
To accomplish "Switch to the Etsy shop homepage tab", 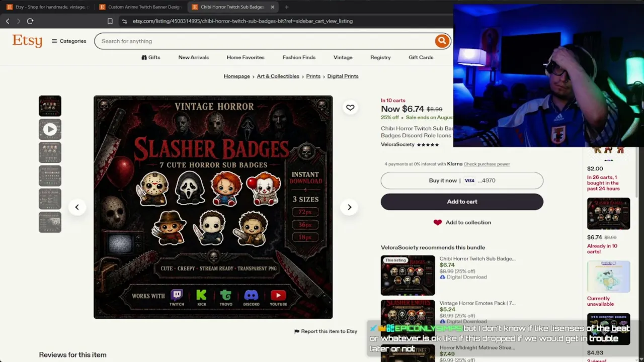I will coord(47,7).
